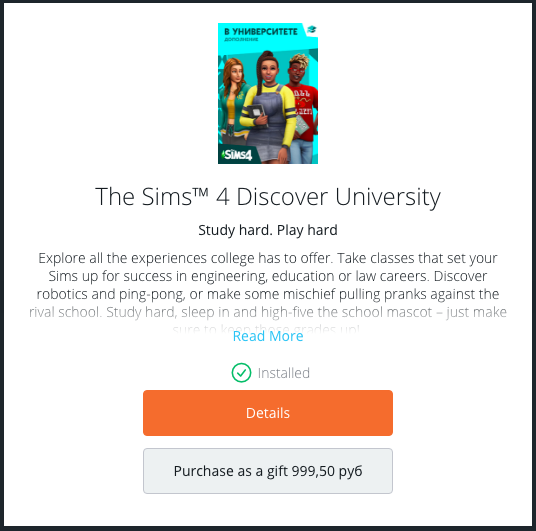This screenshot has width=536, height=531.
Task: Click the notebook held by the center character
Action: (256, 113)
